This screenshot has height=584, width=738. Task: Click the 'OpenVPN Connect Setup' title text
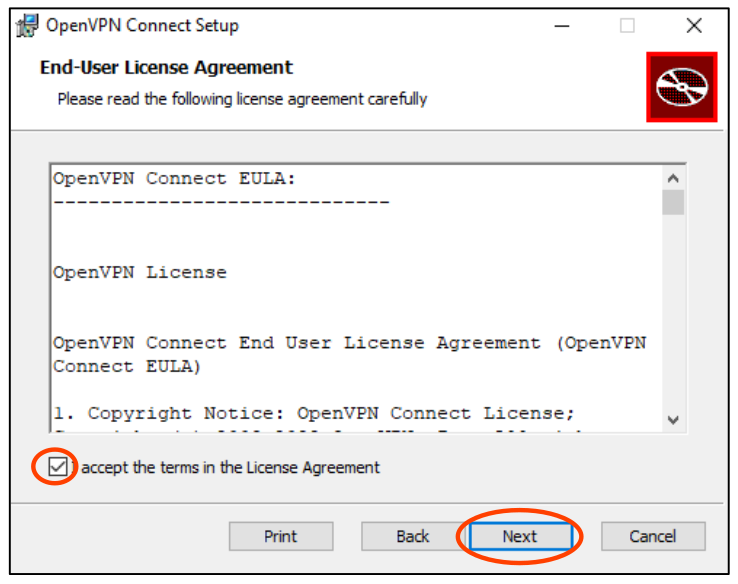click(143, 26)
